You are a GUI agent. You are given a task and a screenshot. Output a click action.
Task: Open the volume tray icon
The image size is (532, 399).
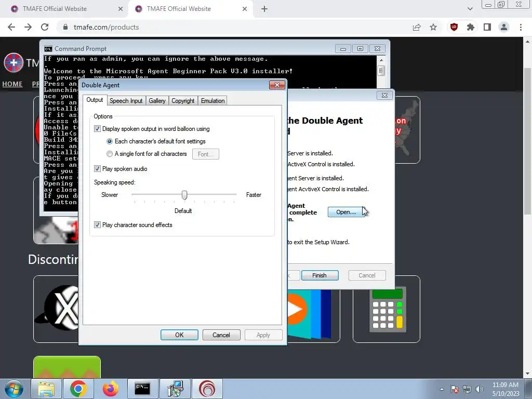(480, 389)
